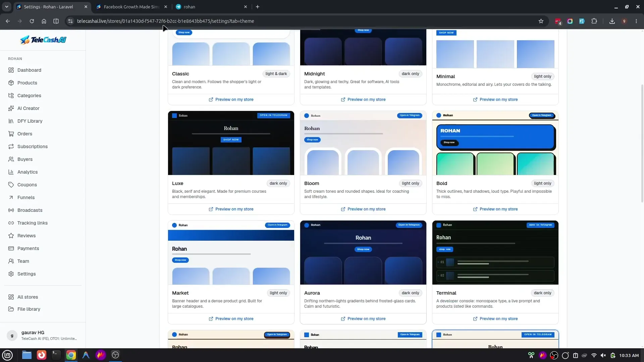Close the rohan browser tab
The width and height of the screenshot is (644, 362).
(x=246, y=7)
